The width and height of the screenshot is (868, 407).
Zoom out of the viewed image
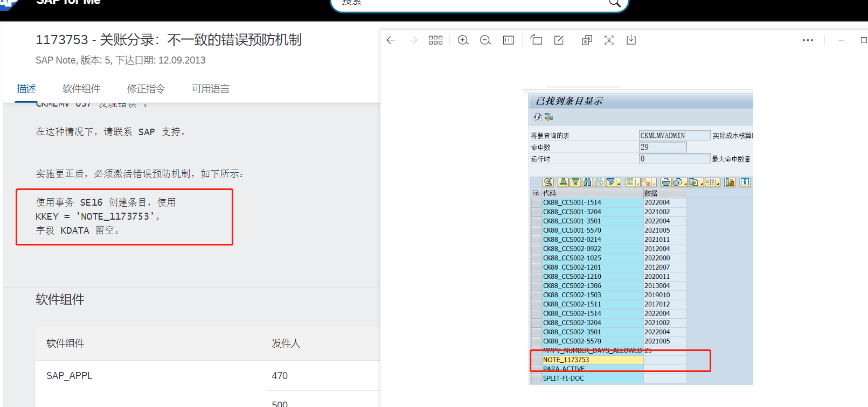pos(485,40)
